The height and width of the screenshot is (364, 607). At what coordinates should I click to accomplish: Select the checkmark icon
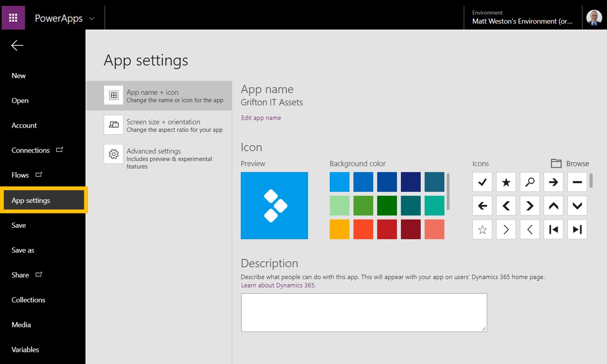coord(482,182)
